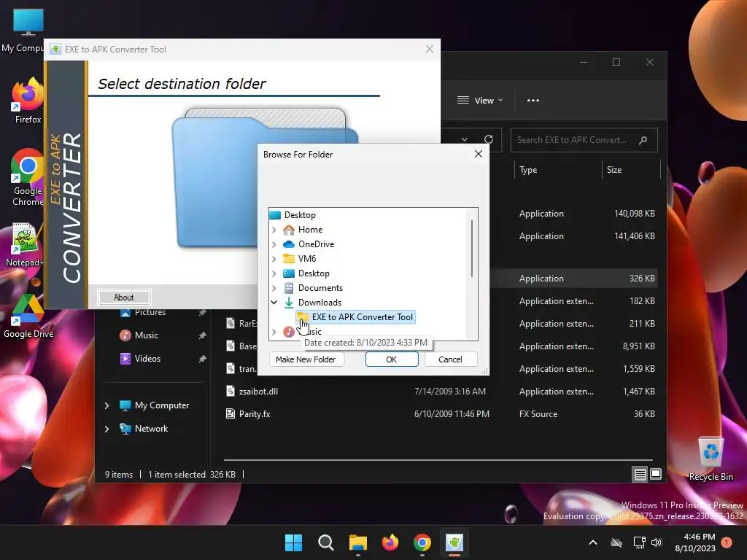
Task: Click Cancel in Browse For Folder
Action: click(450, 359)
